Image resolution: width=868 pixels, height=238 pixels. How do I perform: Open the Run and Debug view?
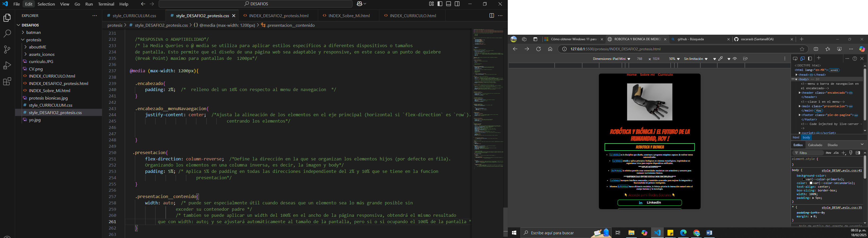point(7,65)
